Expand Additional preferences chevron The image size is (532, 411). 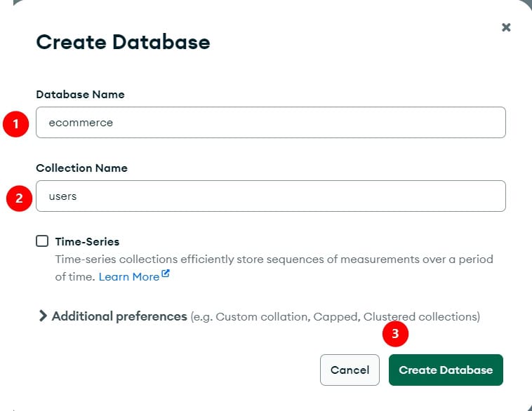pyautogui.click(x=42, y=316)
